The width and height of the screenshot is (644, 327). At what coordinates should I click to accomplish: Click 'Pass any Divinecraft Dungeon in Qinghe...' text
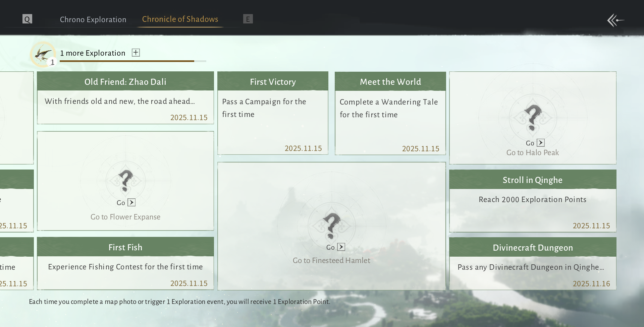[x=531, y=267]
